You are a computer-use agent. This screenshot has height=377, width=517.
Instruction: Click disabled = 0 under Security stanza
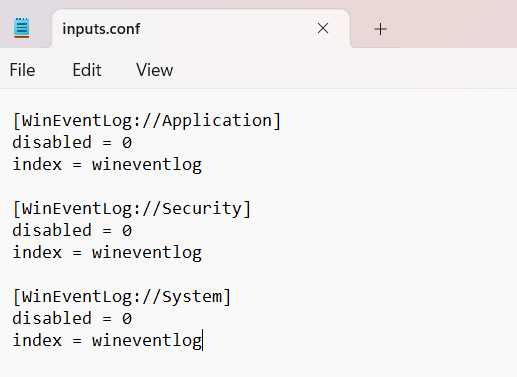72,230
